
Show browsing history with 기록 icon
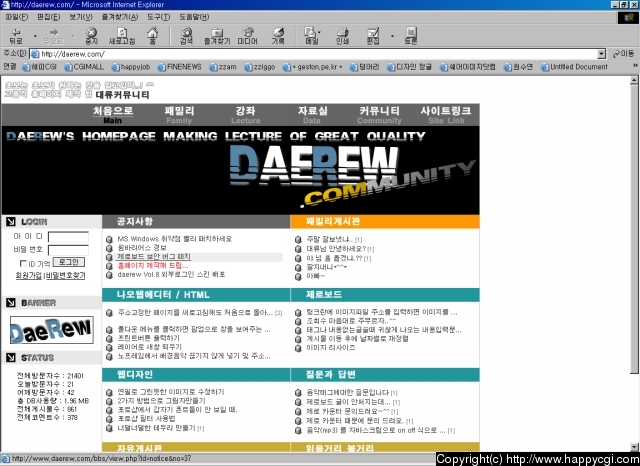(x=278, y=36)
